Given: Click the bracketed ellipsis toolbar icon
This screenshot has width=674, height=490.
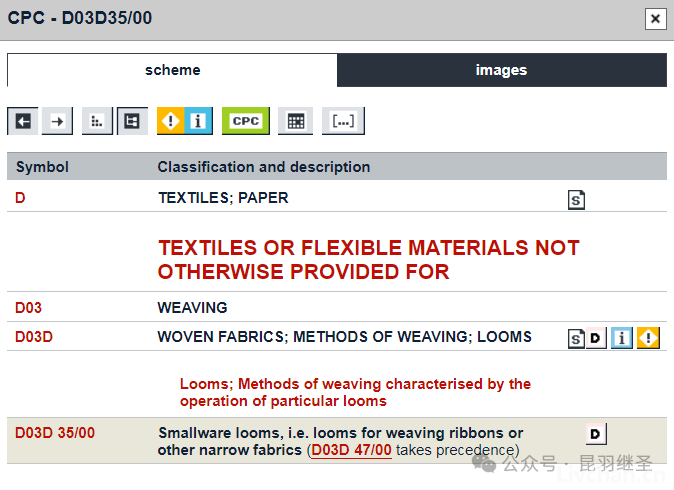Looking at the screenshot, I should [343, 121].
